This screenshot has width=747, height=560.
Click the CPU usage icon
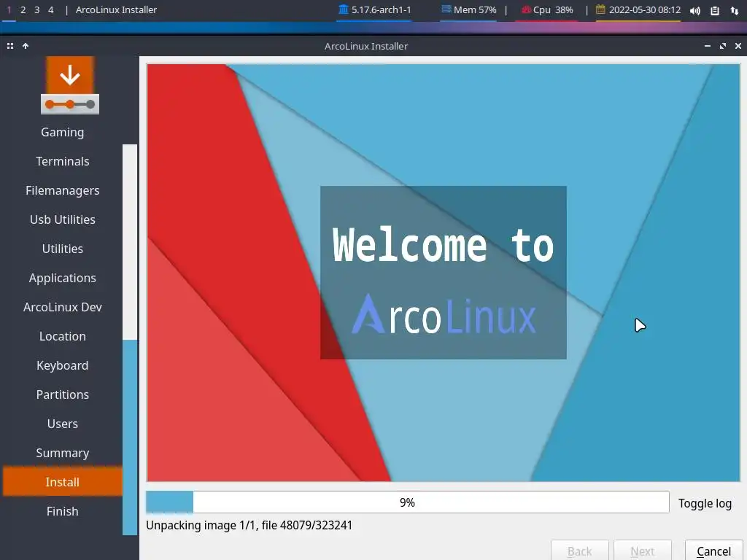pyautogui.click(x=526, y=9)
